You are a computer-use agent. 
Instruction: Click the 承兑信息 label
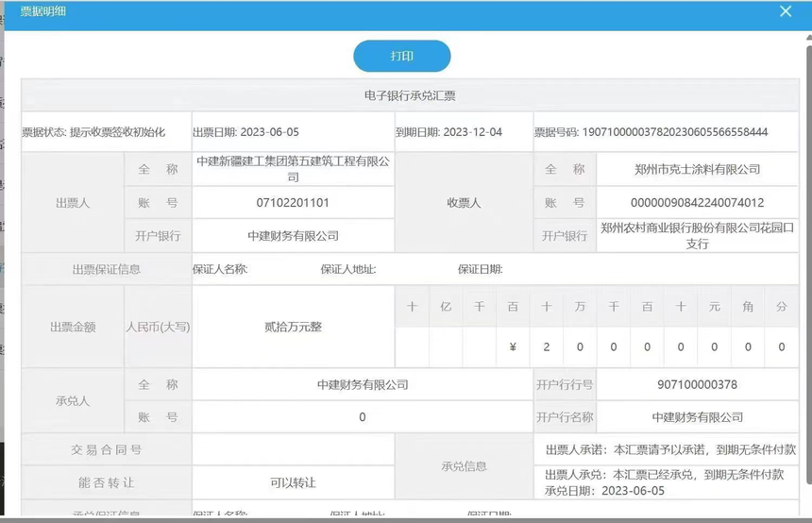[464, 466]
